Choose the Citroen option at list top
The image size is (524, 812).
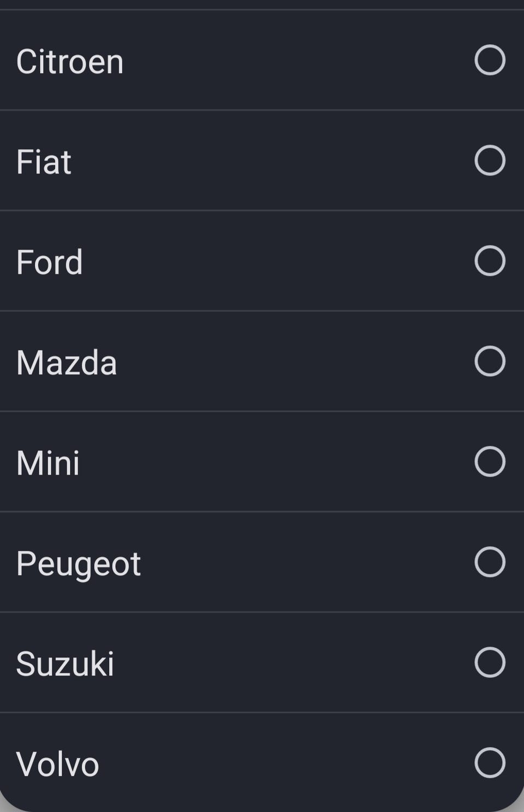tap(262, 60)
